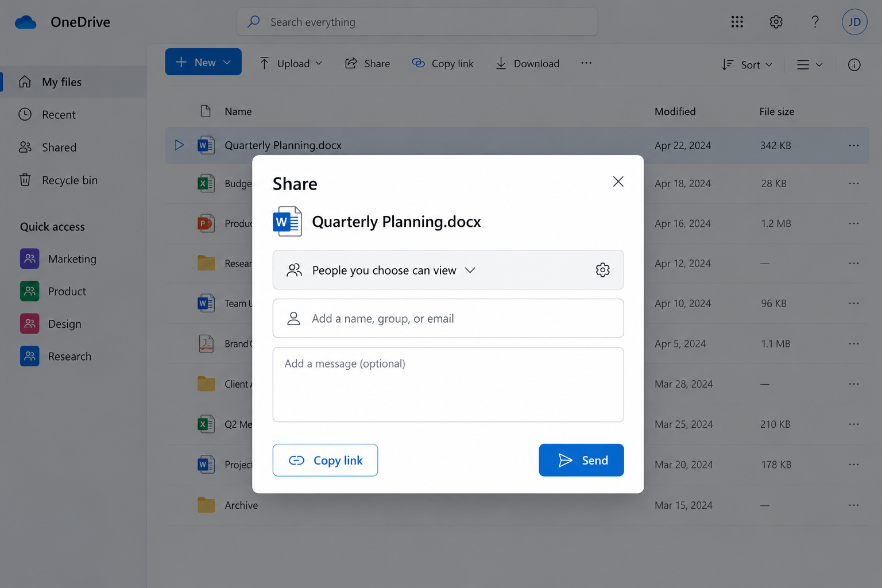Close the Share dialog
Screen dimensions: 882x588
click(618, 181)
